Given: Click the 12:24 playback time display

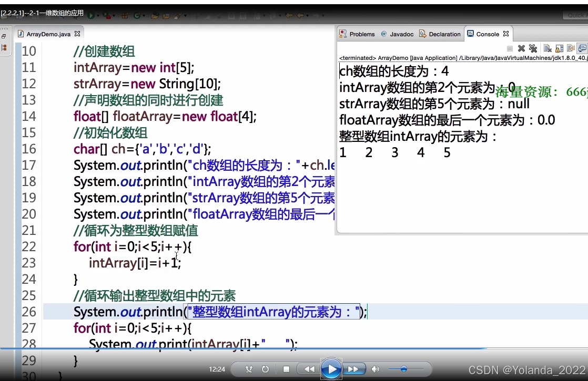Looking at the screenshot, I should 217,369.
